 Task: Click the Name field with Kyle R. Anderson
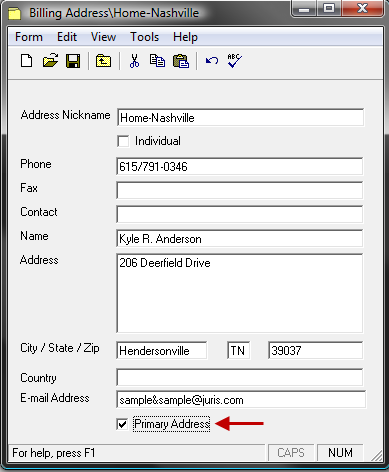pos(240,239)
